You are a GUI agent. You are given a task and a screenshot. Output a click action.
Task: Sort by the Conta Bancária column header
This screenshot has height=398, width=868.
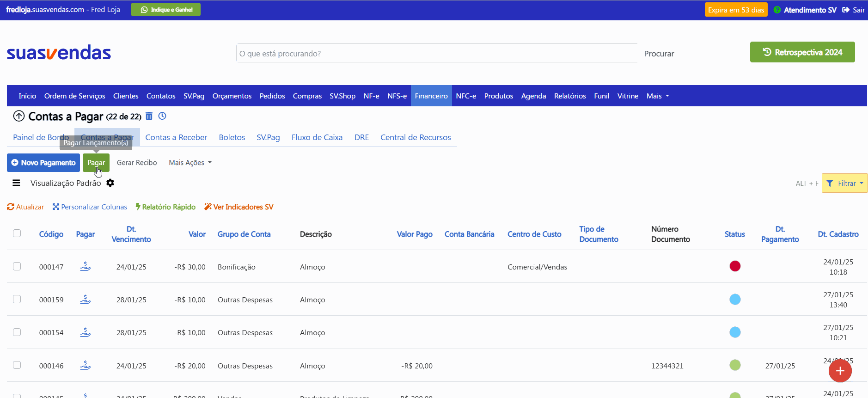(x=469, y=234)
